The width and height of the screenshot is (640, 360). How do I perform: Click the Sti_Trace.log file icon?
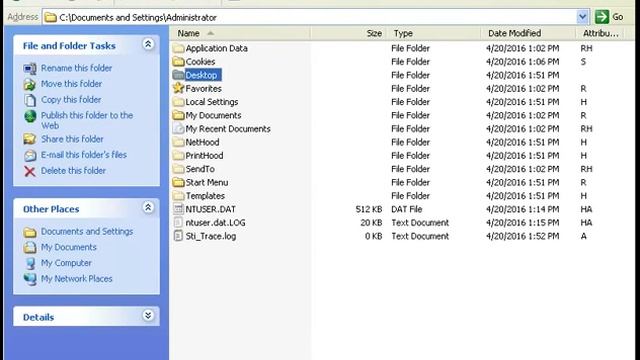[178, 236]
